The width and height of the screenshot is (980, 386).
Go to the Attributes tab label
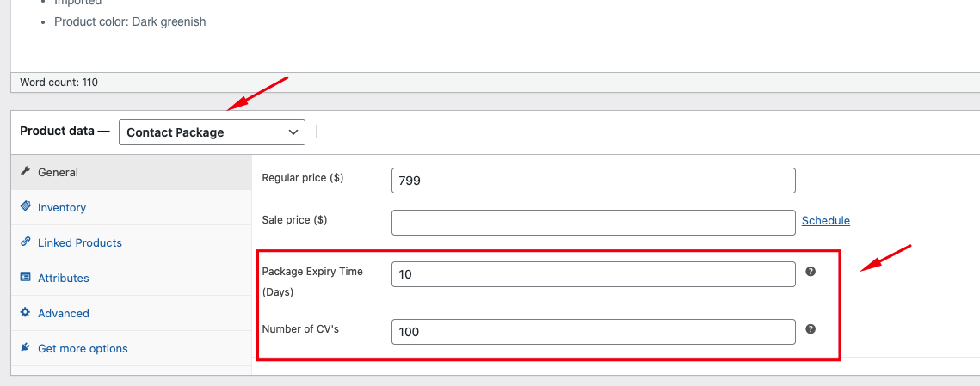(64, 278)
